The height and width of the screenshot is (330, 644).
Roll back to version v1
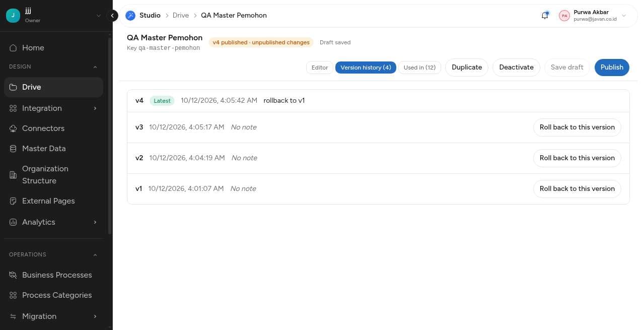pyautogui.click(x=577, y=189)
